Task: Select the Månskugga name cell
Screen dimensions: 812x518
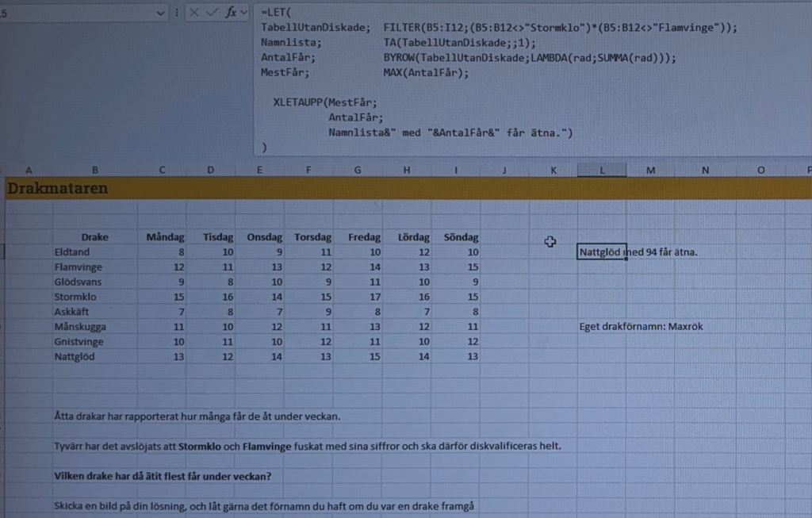Action: pos(95,327)
